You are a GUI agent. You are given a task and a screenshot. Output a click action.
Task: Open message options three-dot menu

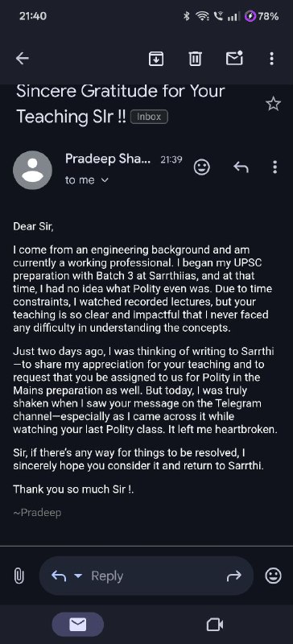[x=275, y=167]
